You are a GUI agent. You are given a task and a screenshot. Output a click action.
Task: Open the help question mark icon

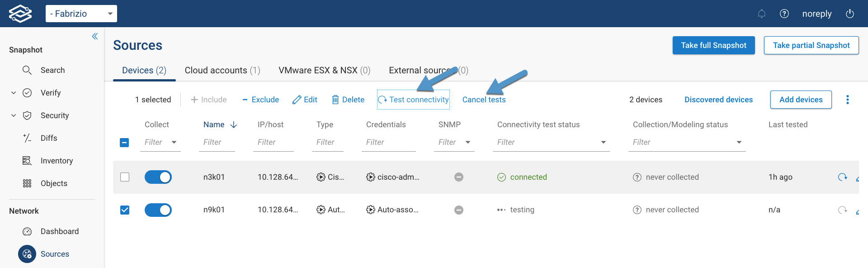(784, 14)
